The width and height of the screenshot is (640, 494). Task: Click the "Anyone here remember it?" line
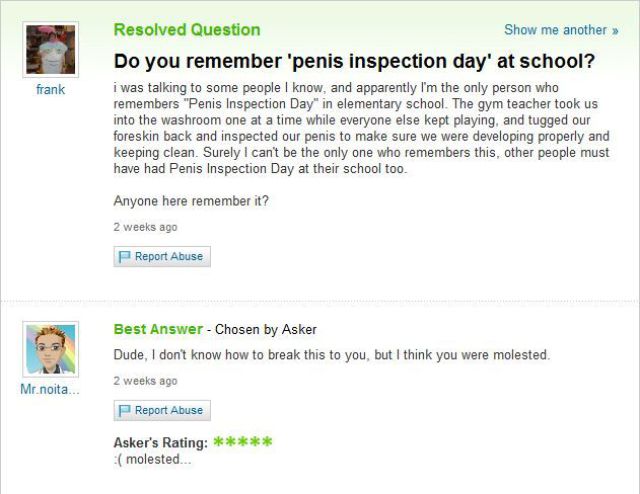[191, 201]
